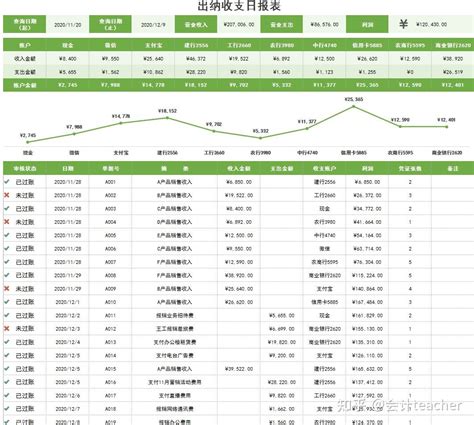Select the red cross icon in row A012
Screen dimensions: 474x425
click(x=7, y=328)
